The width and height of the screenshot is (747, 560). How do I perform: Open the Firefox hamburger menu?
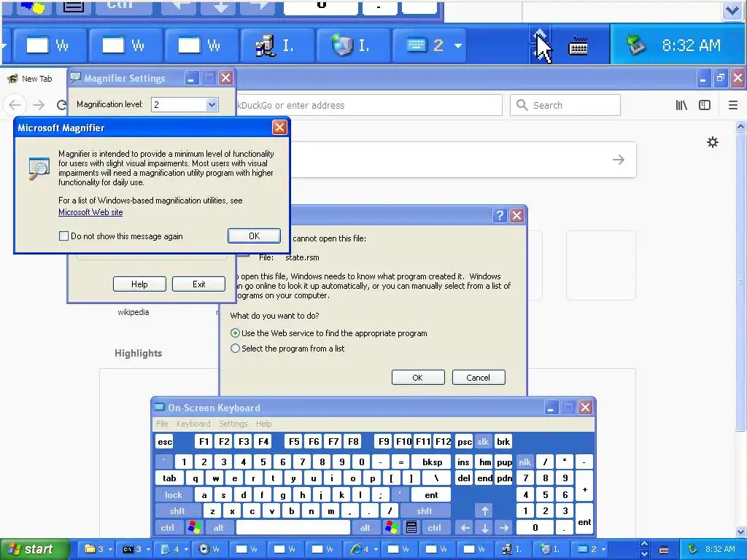733,105
